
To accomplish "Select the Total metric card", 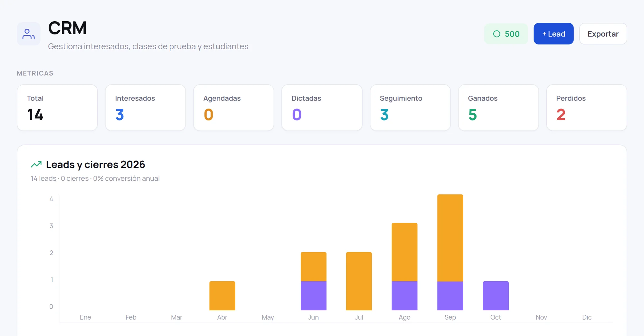I will [x=57, y=108].
